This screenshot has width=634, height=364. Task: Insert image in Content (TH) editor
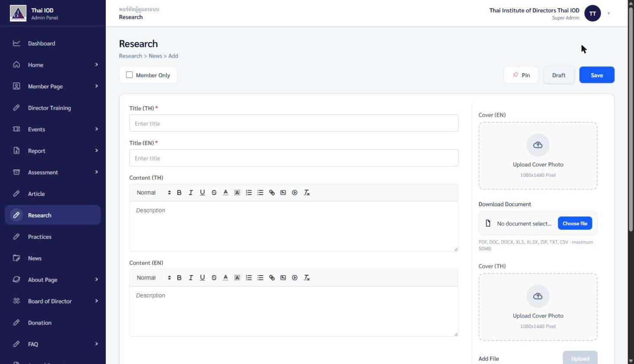coord(283,192)
